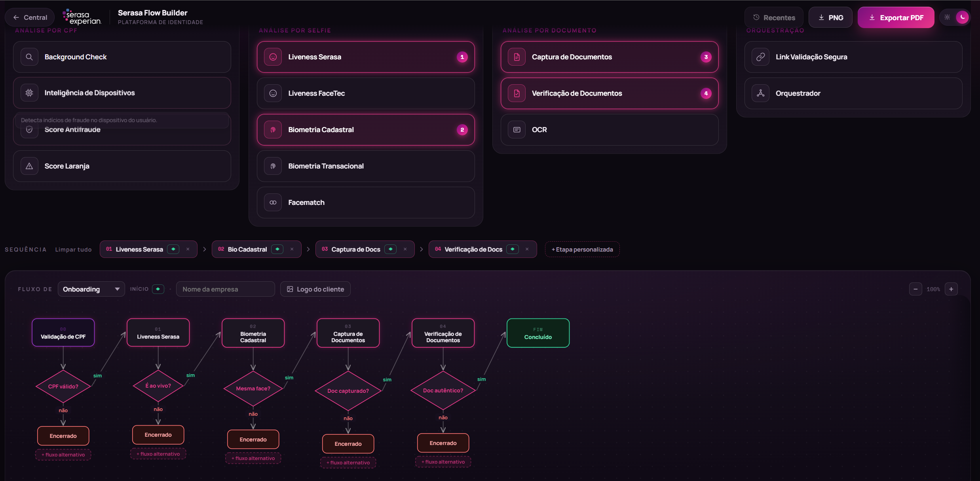Screen dimensions: 980x481
Task: Click the 100% zoom level text
Action: [x=933, y=289]
